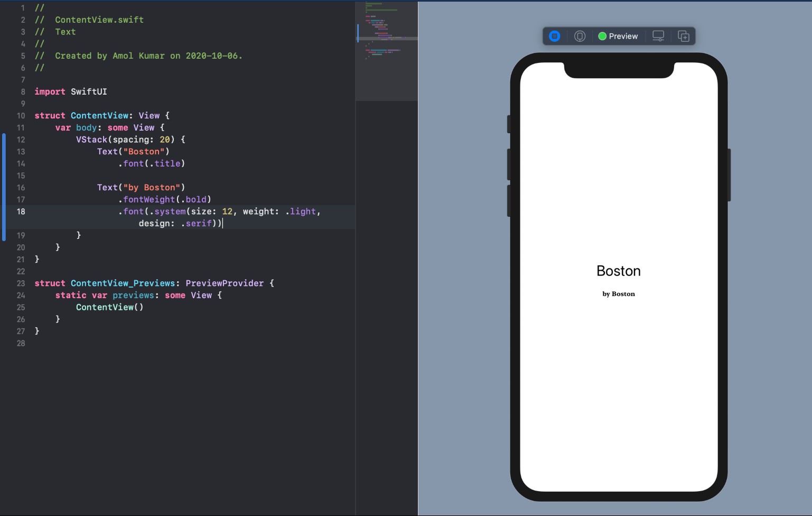Image resolution: width=812 pixels, height=516 pixels.
Task: Click 'previews' variable on line 24
Action: pos(133,296)
